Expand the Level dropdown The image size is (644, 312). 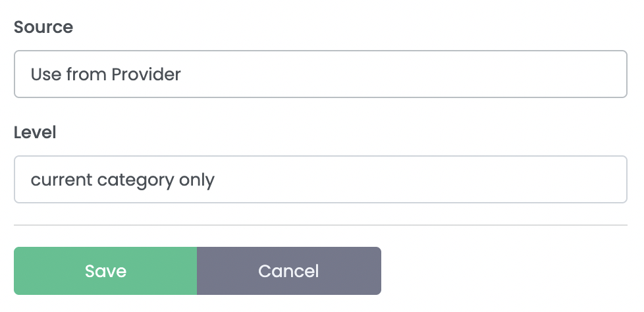320,179
